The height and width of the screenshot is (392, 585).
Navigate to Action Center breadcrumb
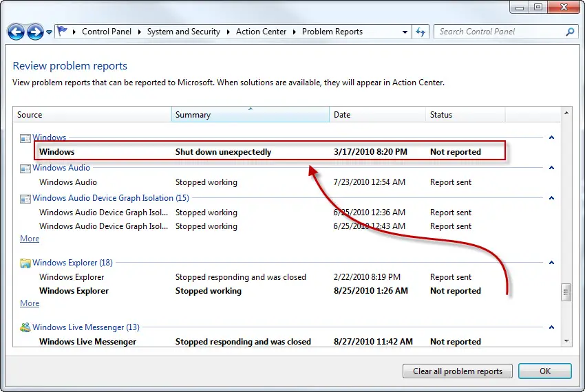tap(261, 32)
